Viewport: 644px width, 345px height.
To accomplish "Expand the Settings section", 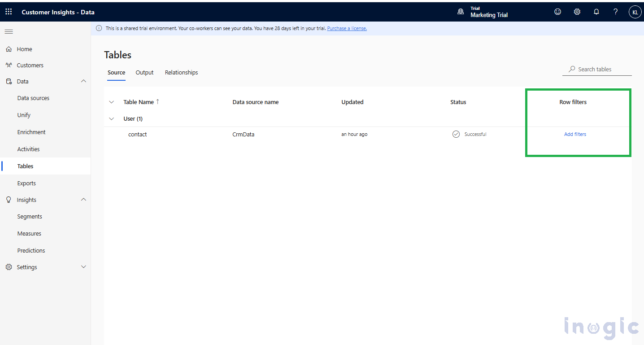I will tap(83, 266).
